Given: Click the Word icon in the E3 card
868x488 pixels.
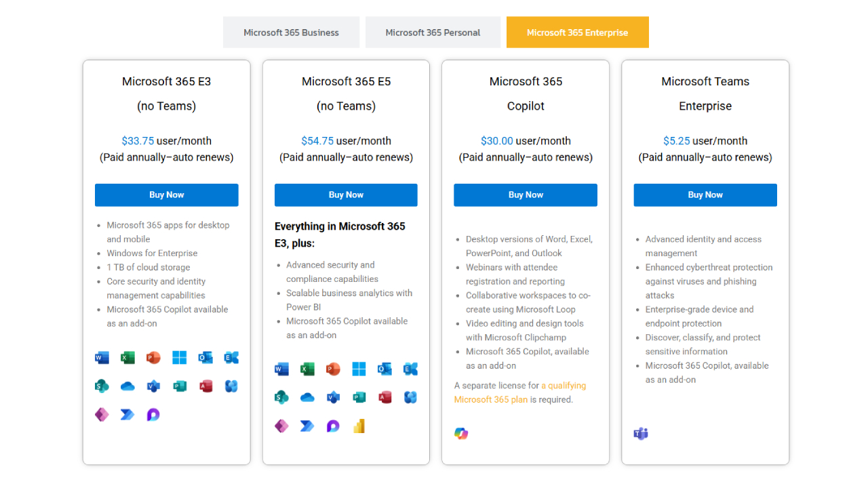Looking at the screenshot, I should click(102, 357).
